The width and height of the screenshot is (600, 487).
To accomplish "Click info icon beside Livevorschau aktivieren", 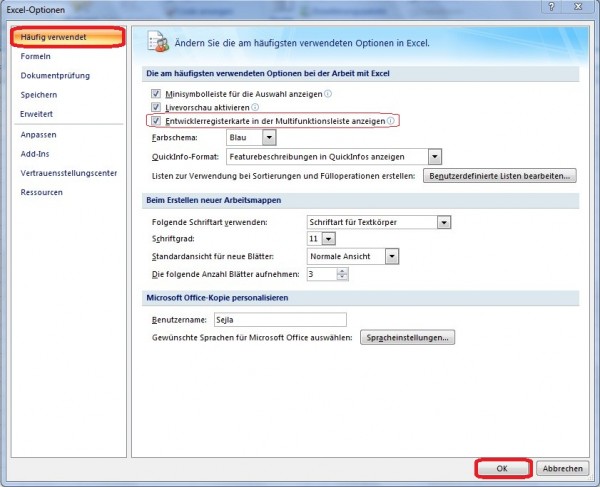I will (255, 107).
